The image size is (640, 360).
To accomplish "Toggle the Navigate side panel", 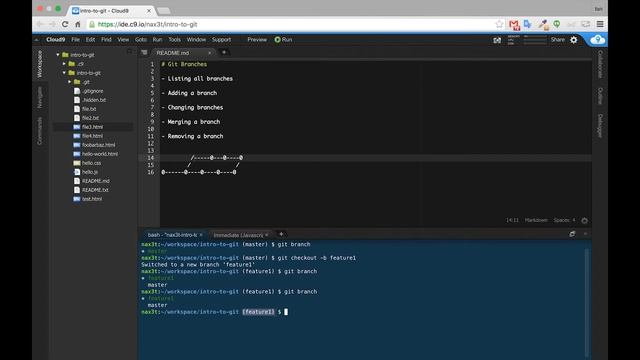I will click(40, 97).
